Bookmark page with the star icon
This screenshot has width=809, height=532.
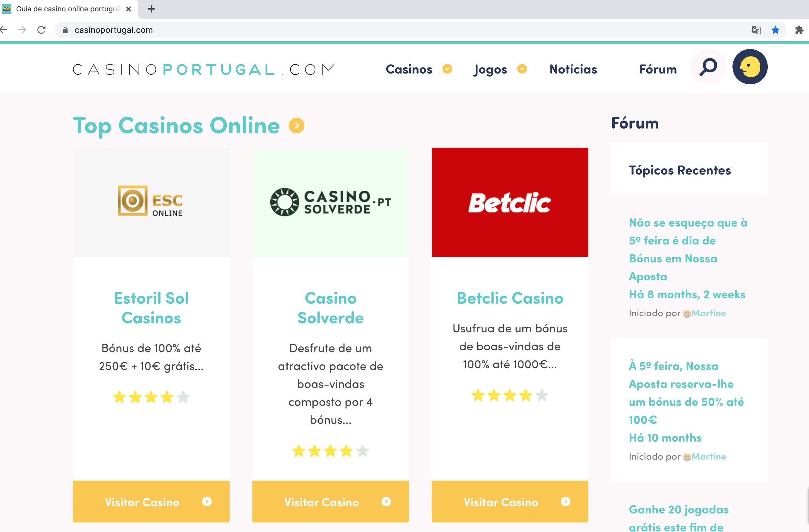pyautogui.click(x=775, y=30)
